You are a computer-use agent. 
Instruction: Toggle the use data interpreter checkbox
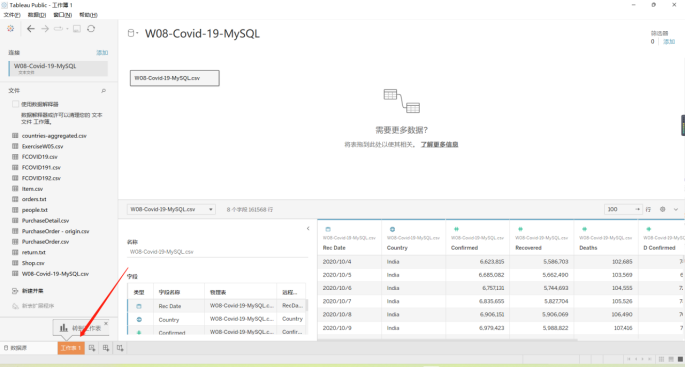pyautogui.click(x=15, y=104)
